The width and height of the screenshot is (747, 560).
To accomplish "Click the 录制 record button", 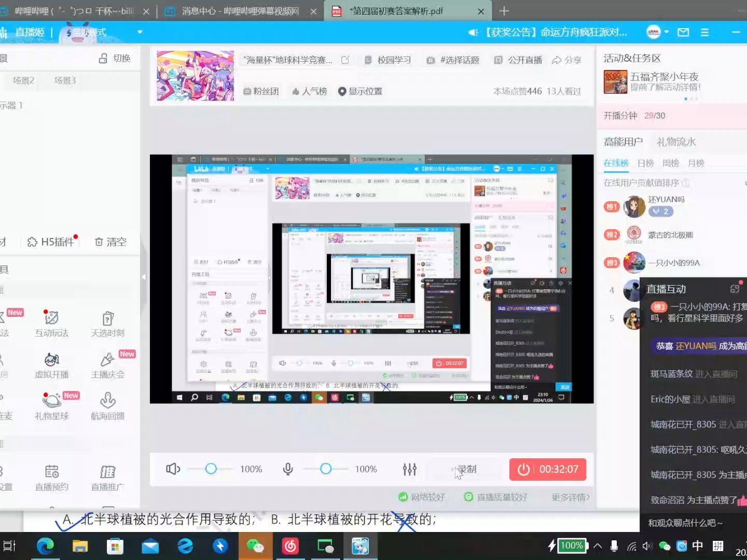I will [x=463, y=469].
